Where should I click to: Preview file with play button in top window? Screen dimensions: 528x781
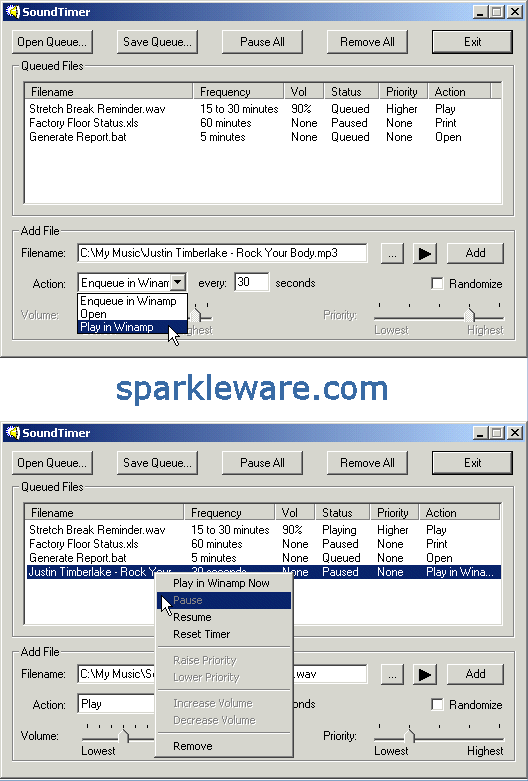(x=425, y=253)
